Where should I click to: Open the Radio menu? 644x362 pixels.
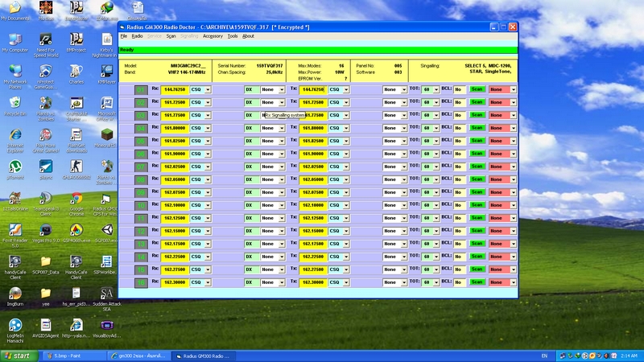(137, 36)
